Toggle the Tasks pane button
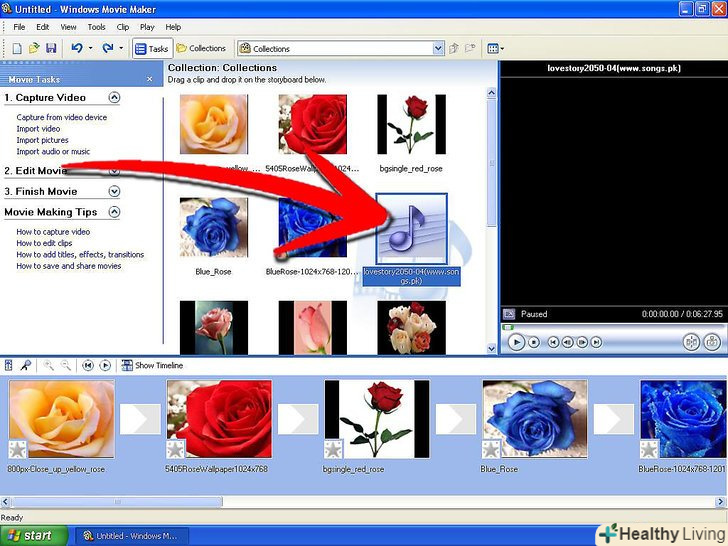Viewport: 728px width, 546px height. pos(152,48)
